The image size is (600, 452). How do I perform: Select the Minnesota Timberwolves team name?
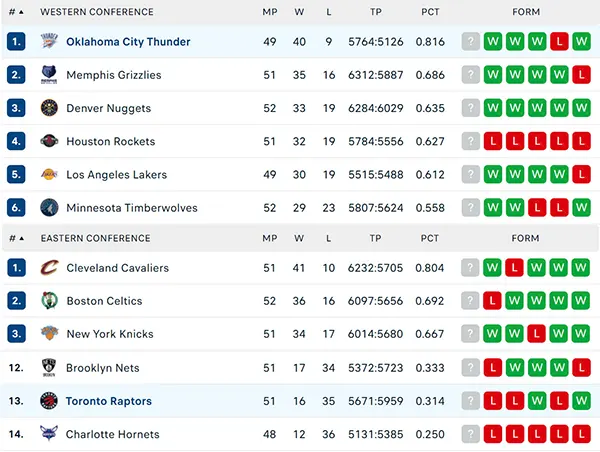pyautogui.click(x=132, y=208)
